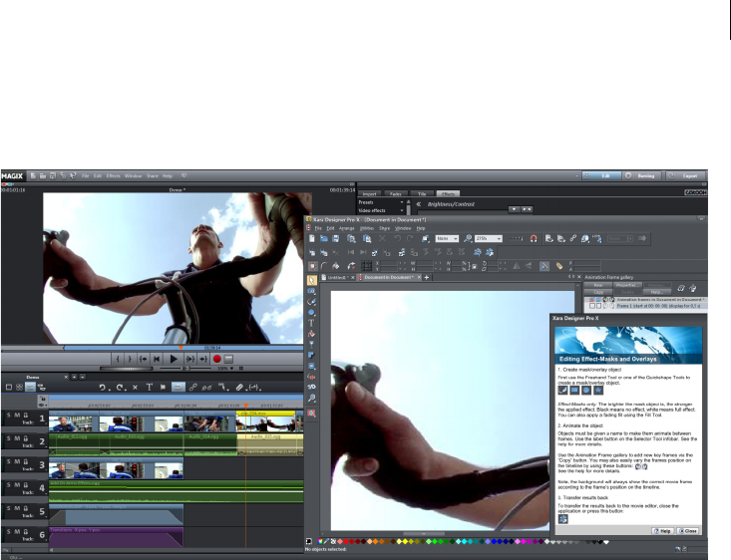The width and height of the screenshot is (731, 560).
Task: Switch to the Fades tab in media pool
Action: (395, 194)
